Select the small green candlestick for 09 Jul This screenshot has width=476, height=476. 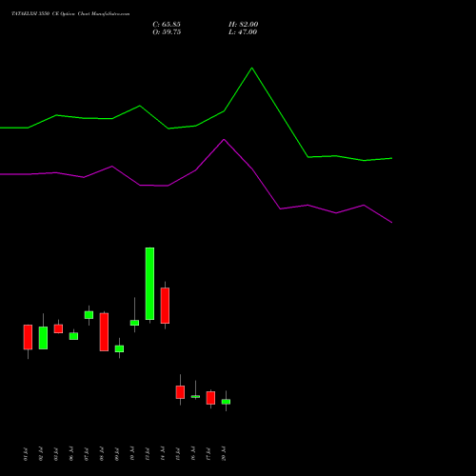click(x=119, y=348)
